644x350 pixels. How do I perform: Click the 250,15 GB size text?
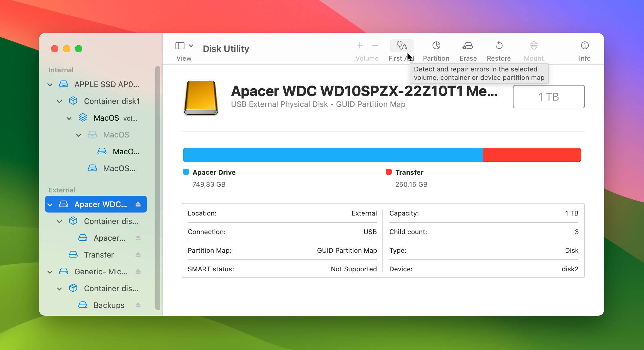[411, 184]
